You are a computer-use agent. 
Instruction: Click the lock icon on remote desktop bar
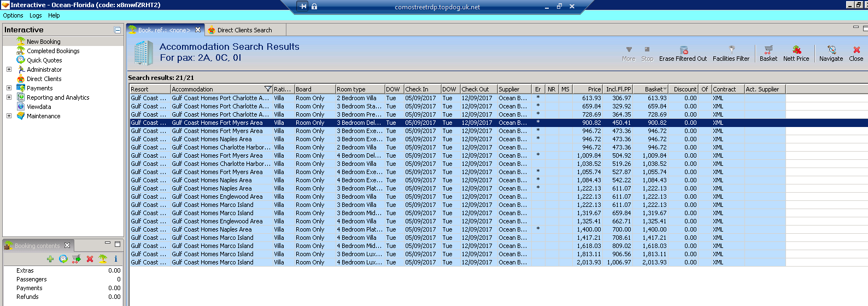click(314, 7)
